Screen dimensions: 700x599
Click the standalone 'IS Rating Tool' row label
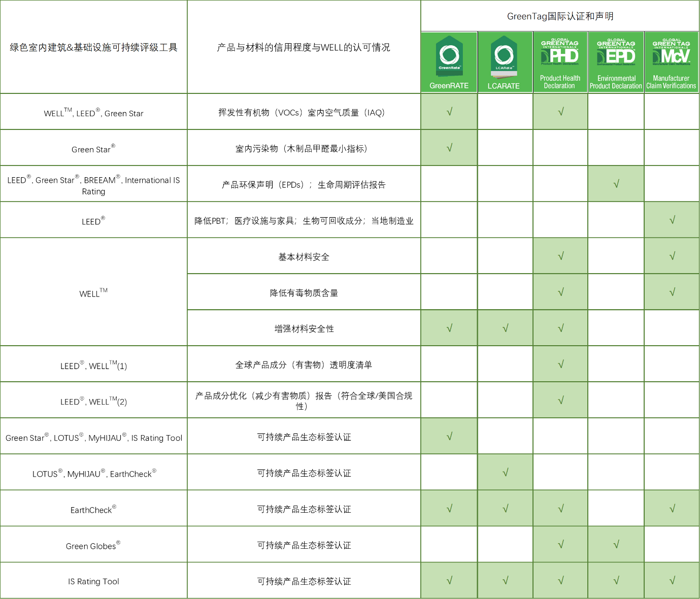pos(94,581)
